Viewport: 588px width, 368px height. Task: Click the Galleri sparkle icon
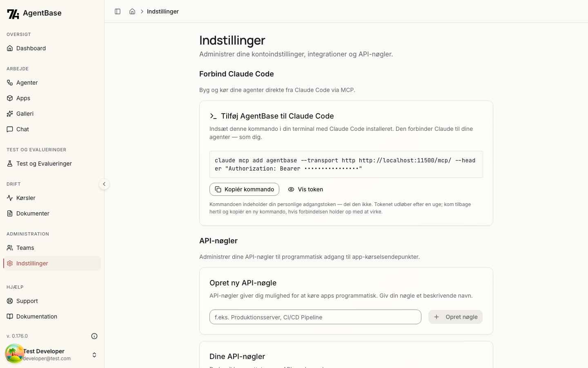pos(10,114)
